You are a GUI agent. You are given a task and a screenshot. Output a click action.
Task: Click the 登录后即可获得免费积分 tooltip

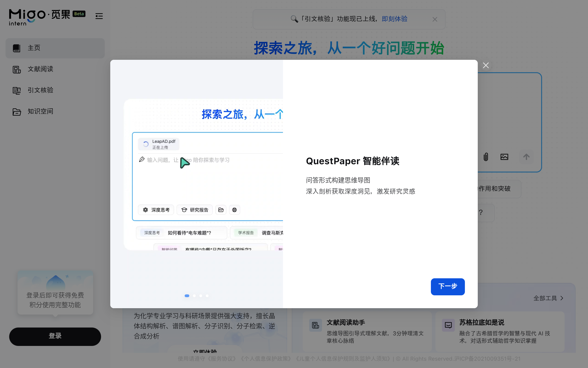point(55,293)
